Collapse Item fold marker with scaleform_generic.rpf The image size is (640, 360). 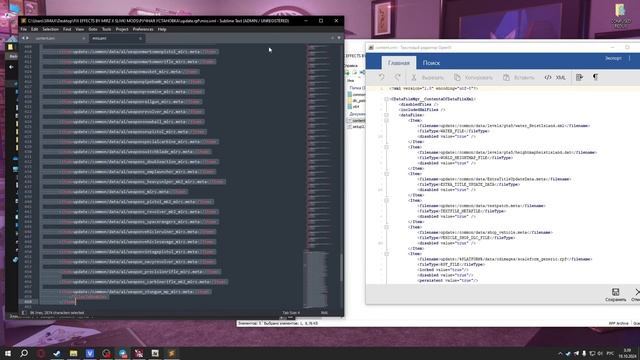click(386, 254)
